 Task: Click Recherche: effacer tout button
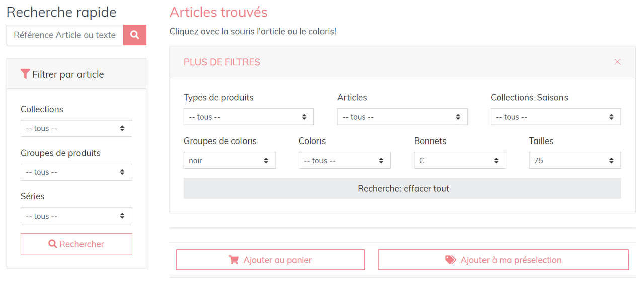(x=403, y=188)
